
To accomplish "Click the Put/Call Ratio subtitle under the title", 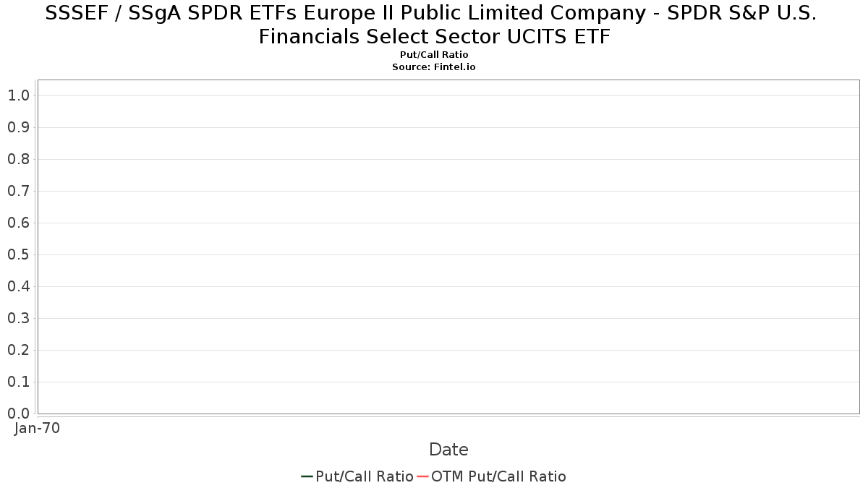I will coord(434,55).
